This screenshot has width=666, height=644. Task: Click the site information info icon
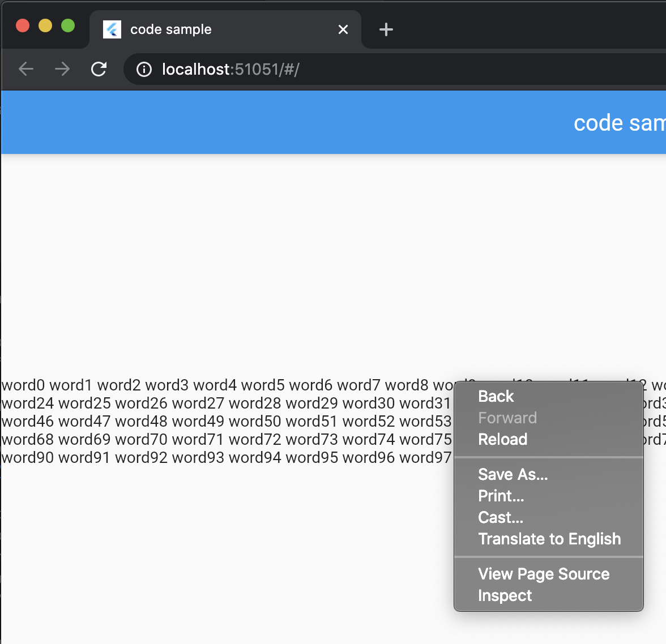click(x=144, y=69)
